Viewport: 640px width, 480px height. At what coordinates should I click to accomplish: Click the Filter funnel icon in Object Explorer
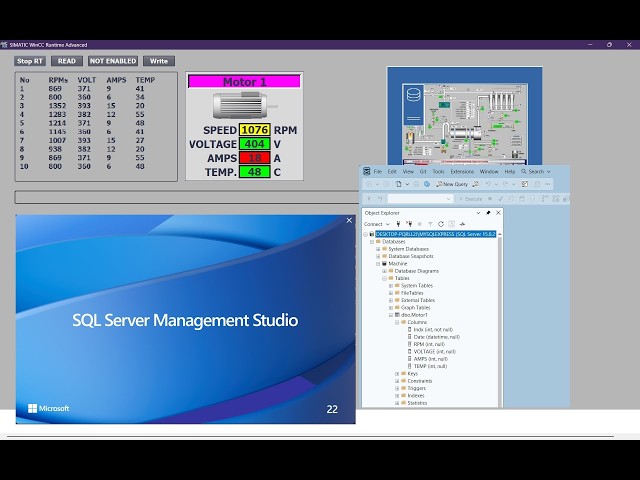[430, 224]
